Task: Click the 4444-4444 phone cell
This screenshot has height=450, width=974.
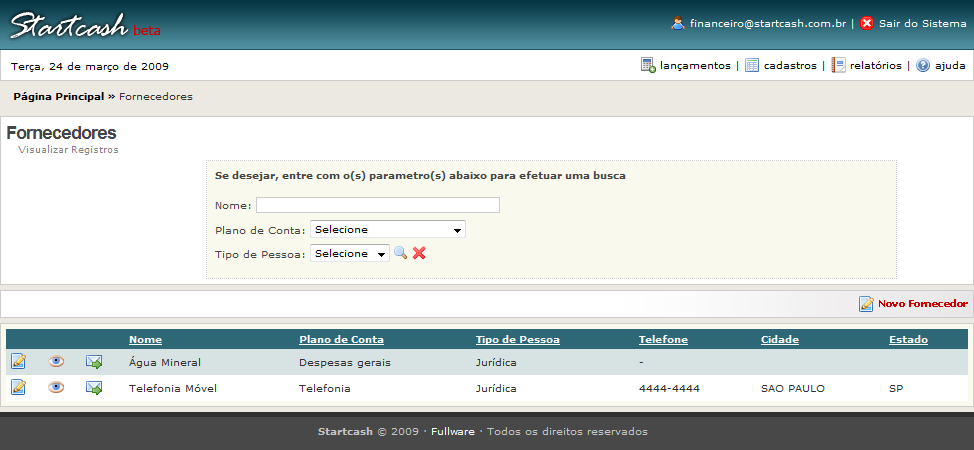Action: [669, 388]
